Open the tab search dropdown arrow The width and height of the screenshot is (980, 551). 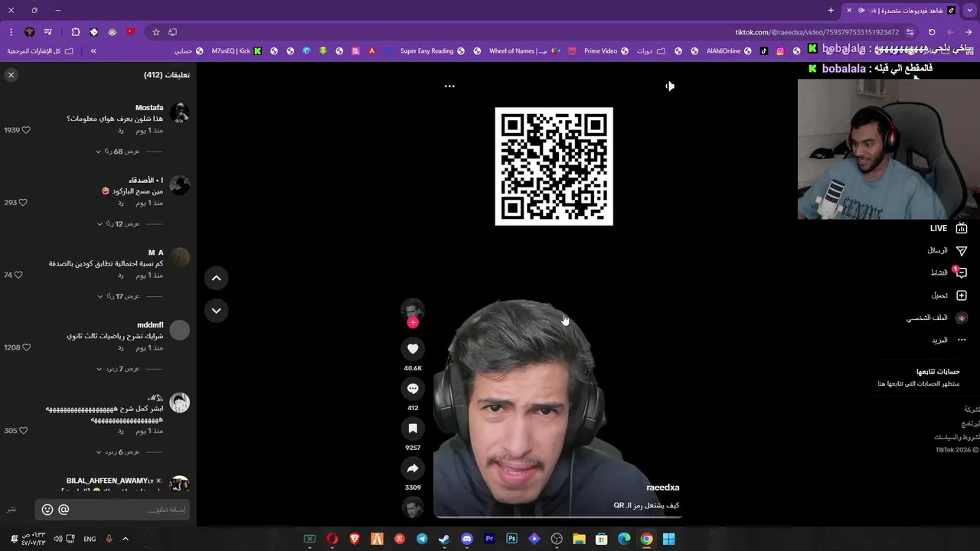click(970, 11)
